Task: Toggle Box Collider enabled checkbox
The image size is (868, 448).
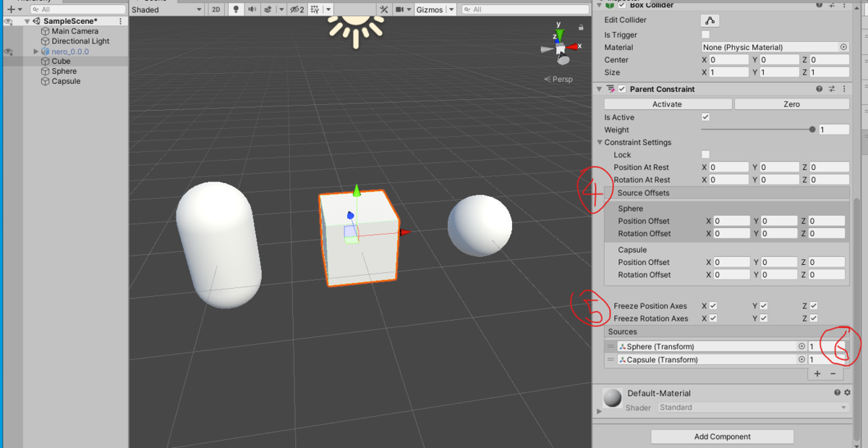Action: [622, 4]
